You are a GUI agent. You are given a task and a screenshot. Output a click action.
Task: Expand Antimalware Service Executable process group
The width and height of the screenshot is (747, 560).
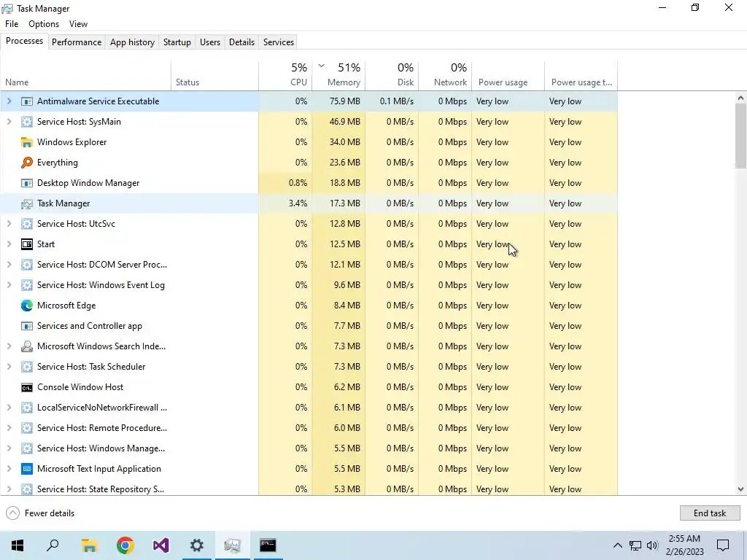9,101
